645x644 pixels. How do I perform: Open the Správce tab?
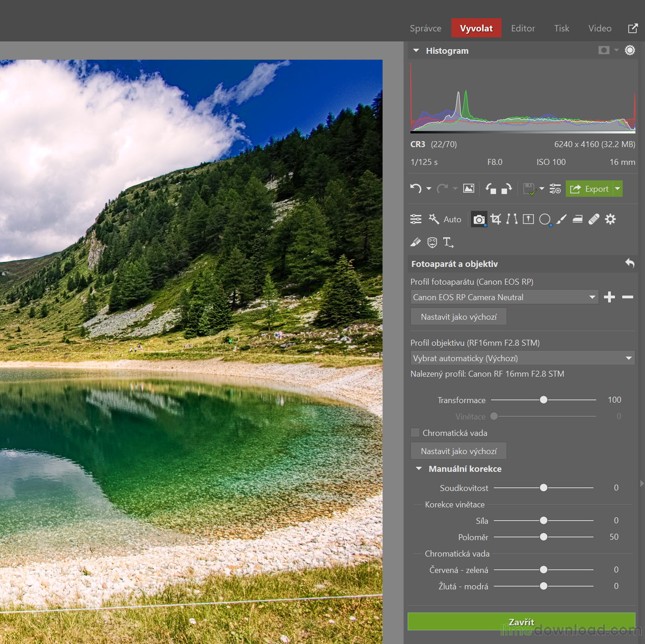point(425,28)
